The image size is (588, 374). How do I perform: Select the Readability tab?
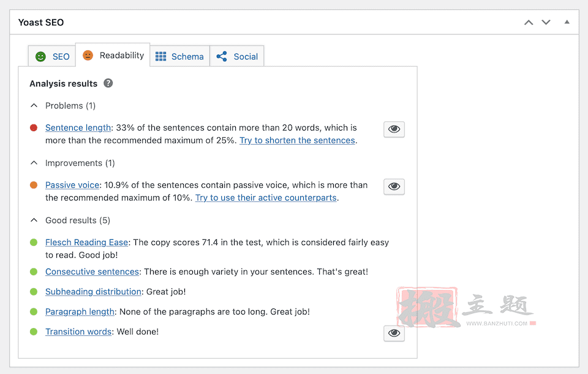tap(113, 55)
